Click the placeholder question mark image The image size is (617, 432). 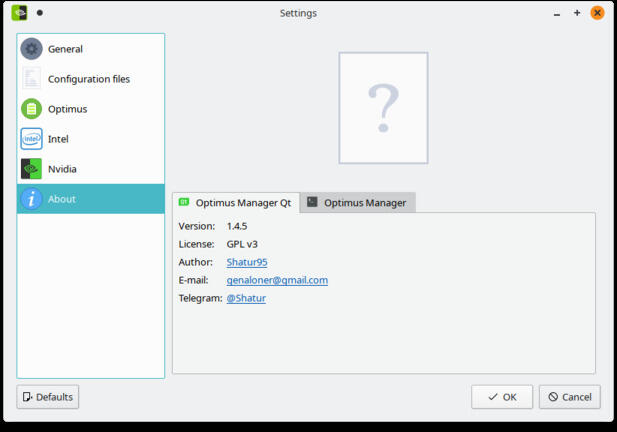(x=383, y=108)
